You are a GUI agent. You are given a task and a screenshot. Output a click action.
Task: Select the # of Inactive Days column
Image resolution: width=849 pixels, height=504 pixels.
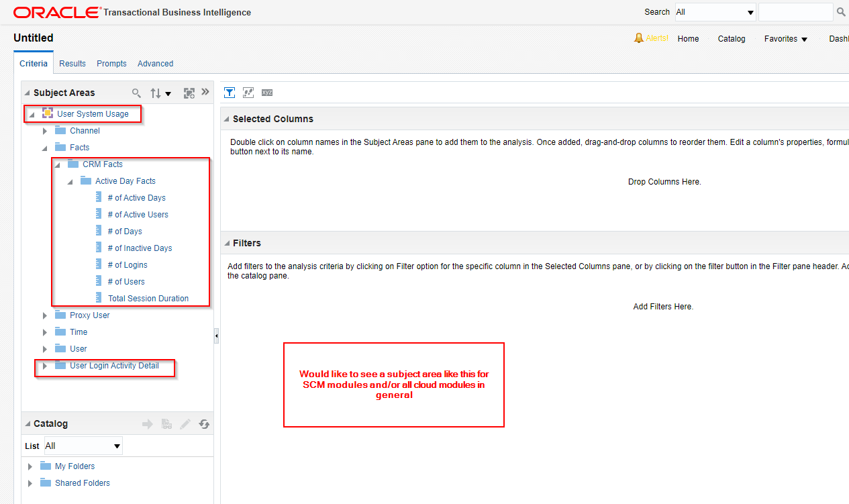(140, 248)
